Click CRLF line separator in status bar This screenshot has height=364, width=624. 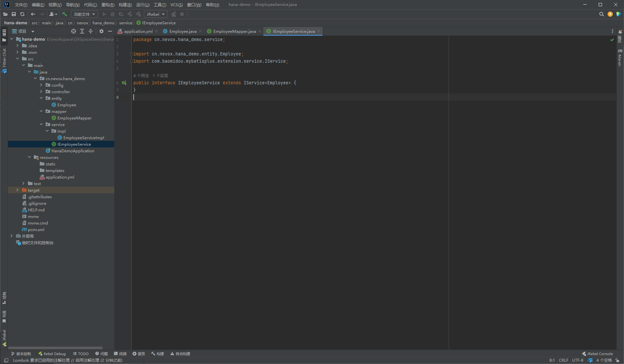tap(564, 360)
